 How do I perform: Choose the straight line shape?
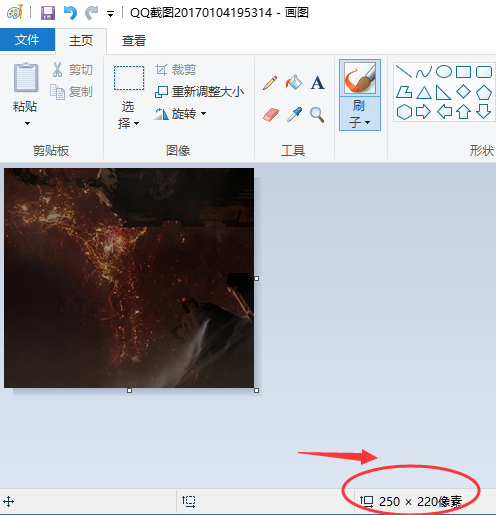click(x=403, y=72)
